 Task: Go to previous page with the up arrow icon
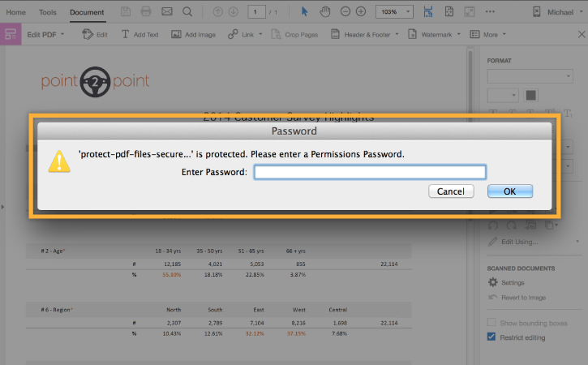pyautogui.click(x=217, y=12)
